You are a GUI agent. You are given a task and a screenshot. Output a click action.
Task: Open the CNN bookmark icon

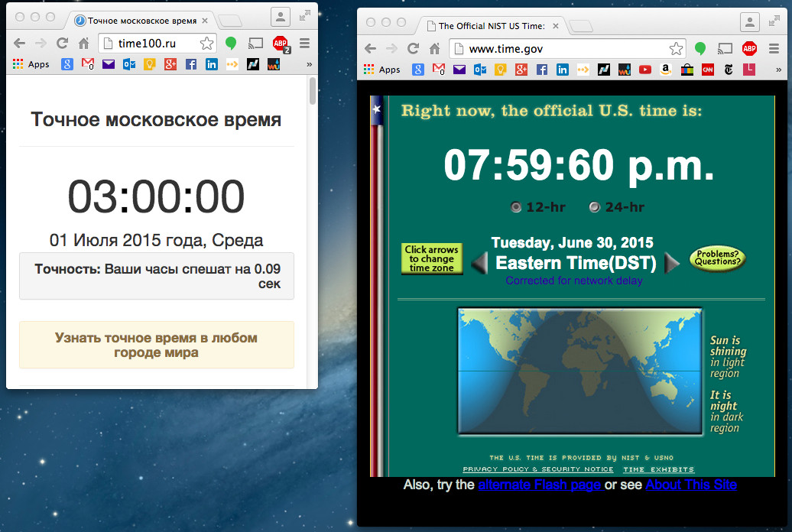pyautogui.click(x=708, y=70)
